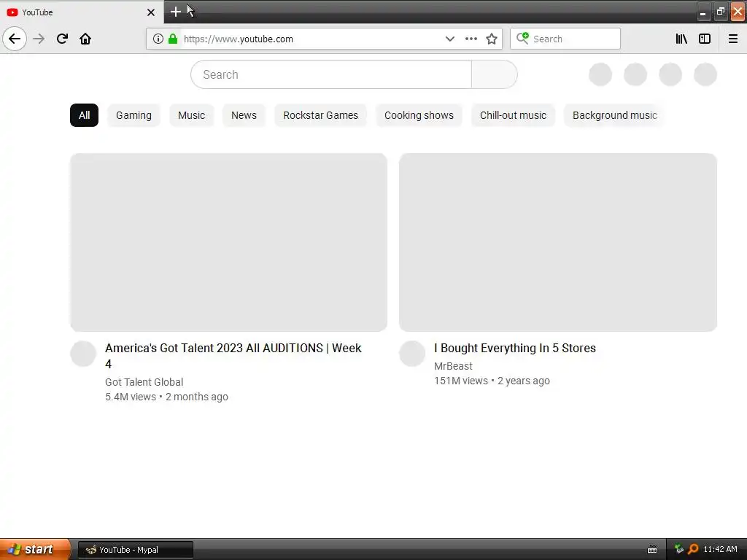Screen dimensions: 747x560
Task: Open a new tab with plus button
Action: click(175, 12)
